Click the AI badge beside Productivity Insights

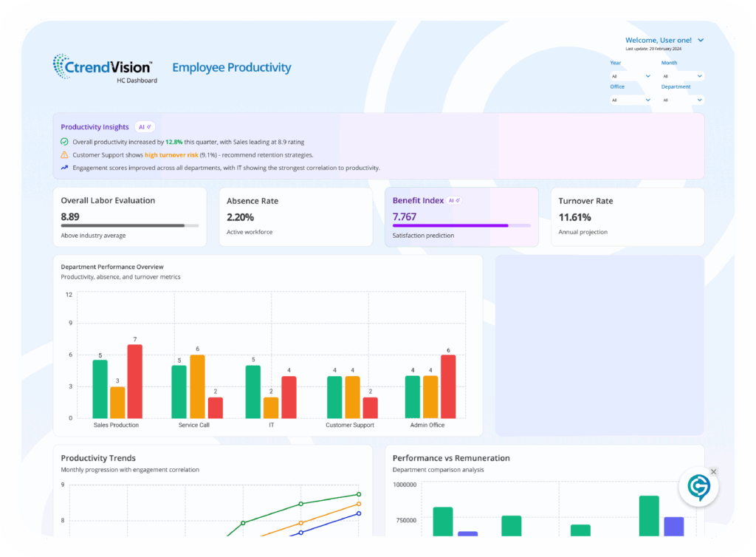pyautogui.click(x=145, y=127)
